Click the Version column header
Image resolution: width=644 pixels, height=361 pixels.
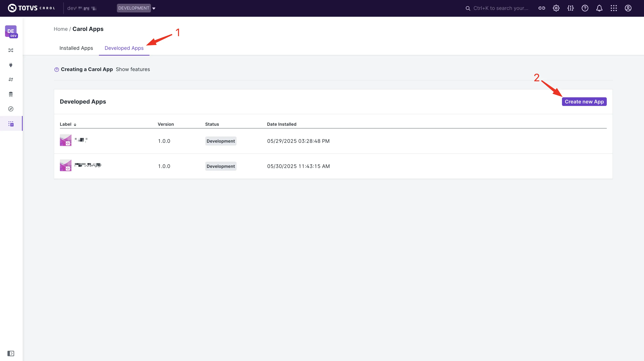tap(166, 124)
